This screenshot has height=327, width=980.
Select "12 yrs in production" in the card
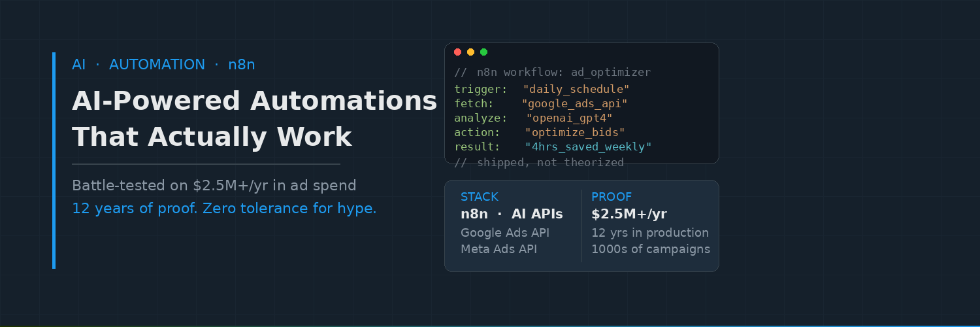click(650, 233)
